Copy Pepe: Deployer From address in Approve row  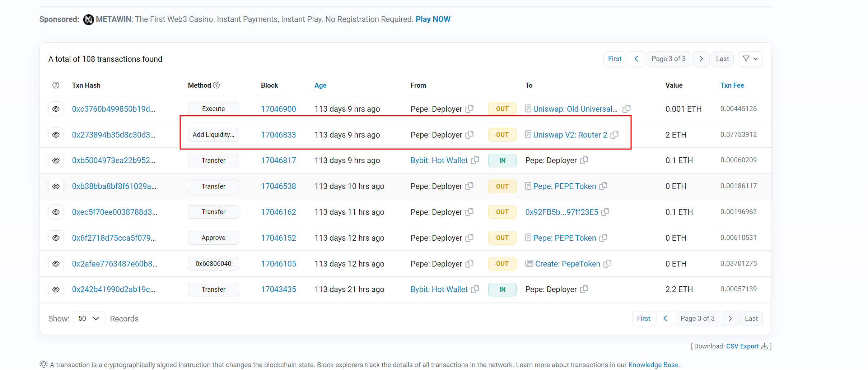pos(470,237)
